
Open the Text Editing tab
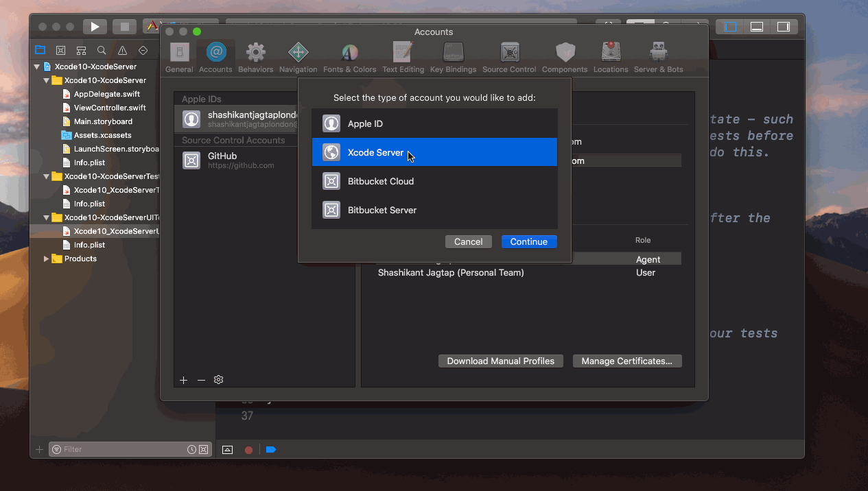click(x=403, y=55)
